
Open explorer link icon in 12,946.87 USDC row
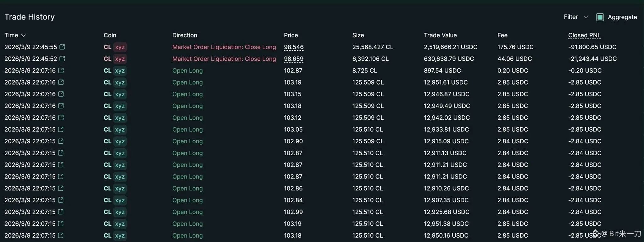(61, 94)
